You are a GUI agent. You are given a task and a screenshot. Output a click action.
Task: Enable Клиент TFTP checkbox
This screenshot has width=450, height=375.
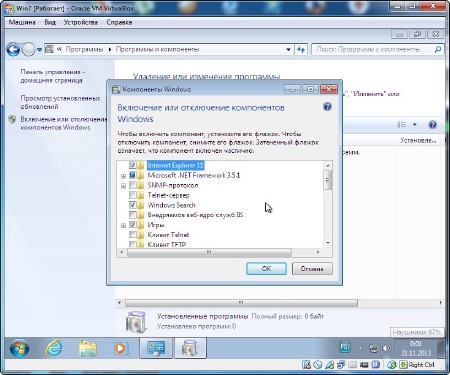point(132,244)
